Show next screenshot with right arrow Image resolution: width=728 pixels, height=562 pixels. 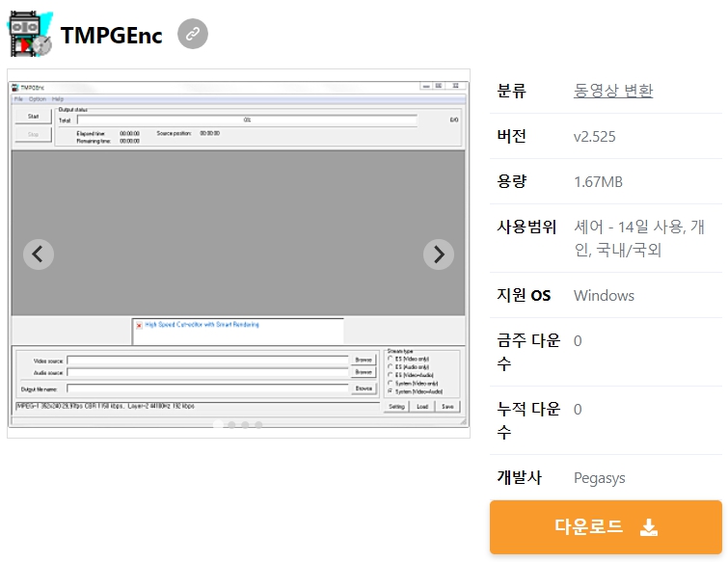(439, 254)
